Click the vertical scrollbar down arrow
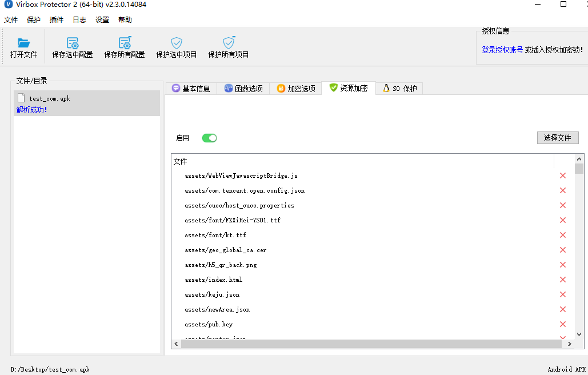The width and height of the screenshot is (588, 375). 580,334
